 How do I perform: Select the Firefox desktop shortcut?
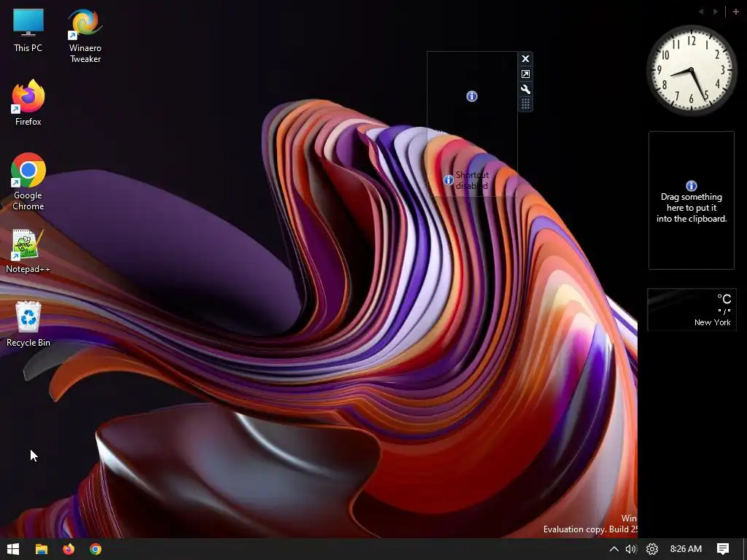pyautogui.click(x=28, y=103)
